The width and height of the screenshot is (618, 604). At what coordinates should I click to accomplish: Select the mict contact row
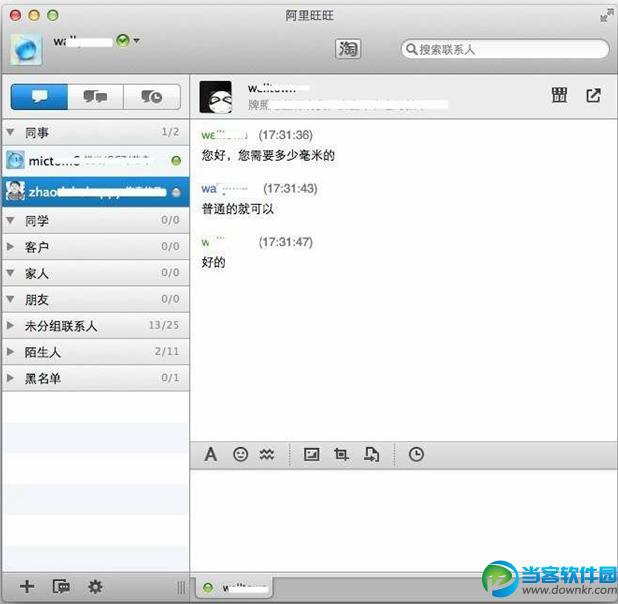click(95, 161)
